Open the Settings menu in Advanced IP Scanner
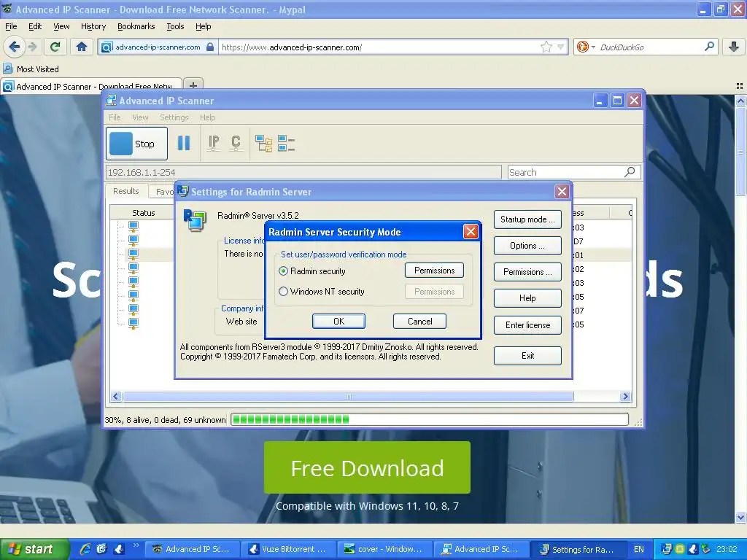 click(174, 117)
